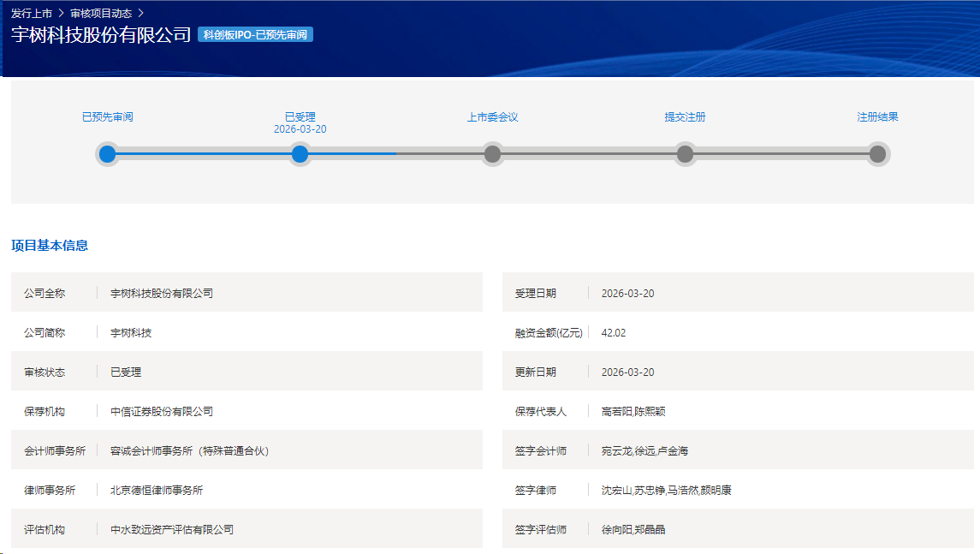Click the 宇树科技股份有限公司 page title
Screen dimensions: 980x554
point(101,35)
